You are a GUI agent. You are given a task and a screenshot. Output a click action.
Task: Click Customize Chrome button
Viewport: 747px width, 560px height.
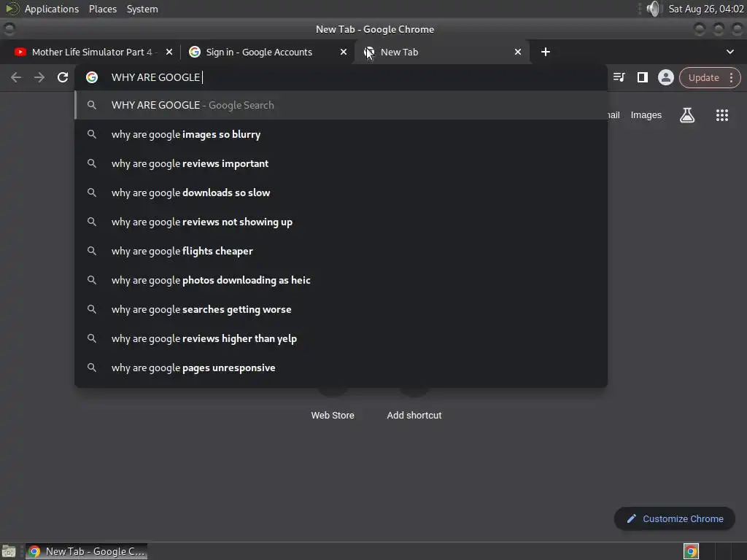[675, 518]
